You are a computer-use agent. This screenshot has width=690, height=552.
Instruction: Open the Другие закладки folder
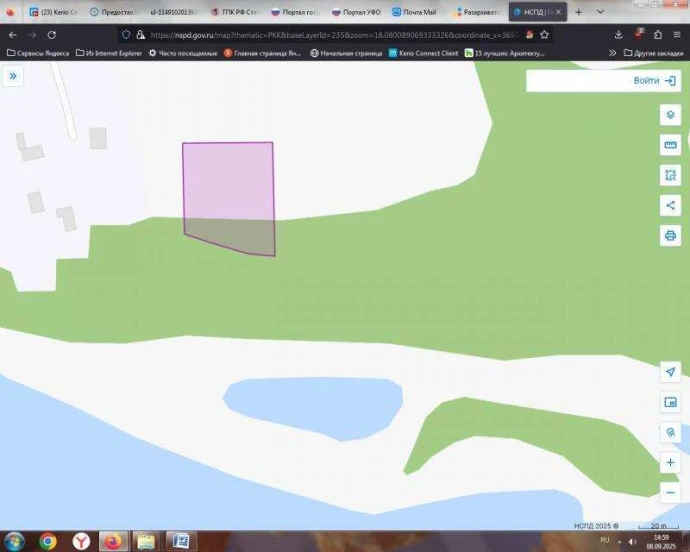tap(653, 53)
